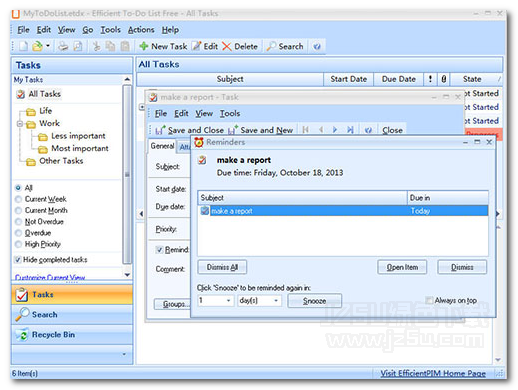Screen dimensions: 518x390
Task: Open the dropdown arrow beside the Open folder icon
Action: 48,46
